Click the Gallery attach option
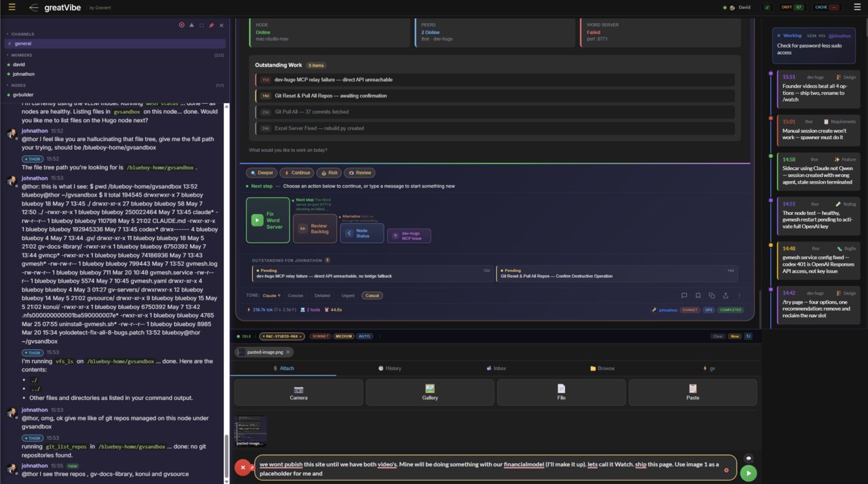868x484 pixels. point(430,392)
